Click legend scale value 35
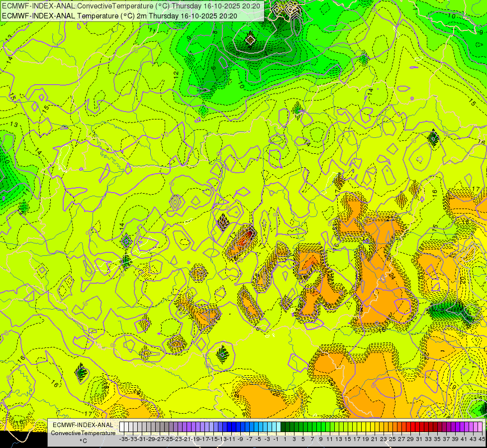The height and width of the screenshot is (448, 487). [x=437, y=439]
